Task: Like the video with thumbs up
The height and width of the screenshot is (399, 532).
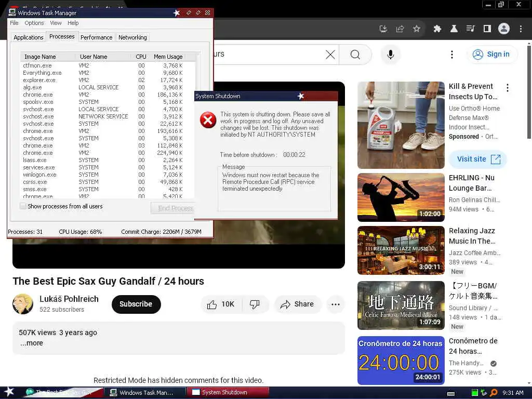Action: click(221, 304)
